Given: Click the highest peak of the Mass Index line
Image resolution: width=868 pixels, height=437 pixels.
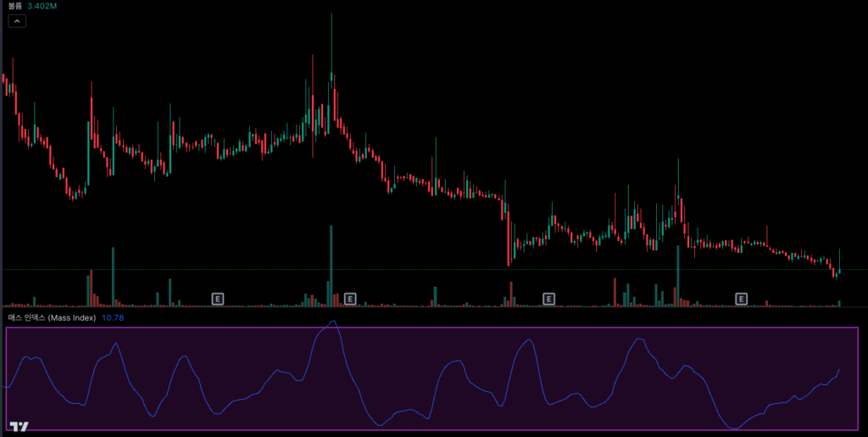Looking at the screenshot, I should (334, 322).
